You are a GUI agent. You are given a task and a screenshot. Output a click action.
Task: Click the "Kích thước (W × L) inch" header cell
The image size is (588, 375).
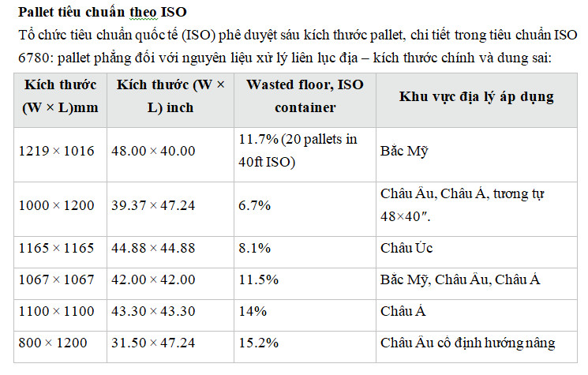pos(171,96)
